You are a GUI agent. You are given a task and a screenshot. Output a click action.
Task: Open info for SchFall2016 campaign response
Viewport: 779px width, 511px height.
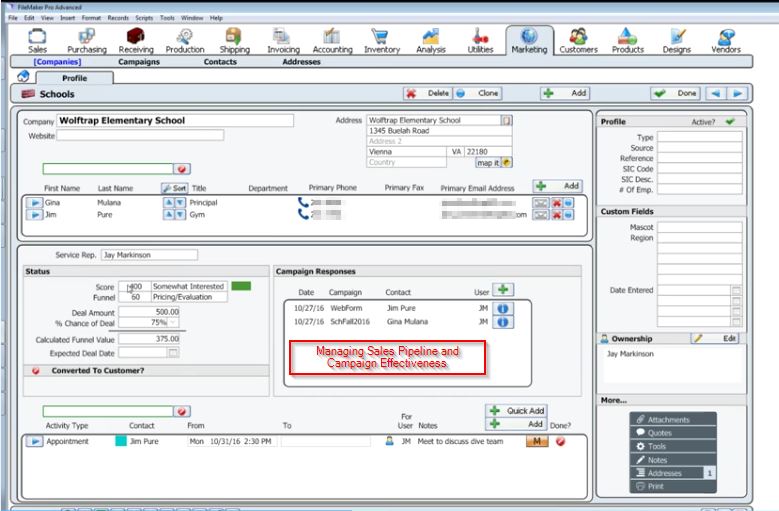[x=503, y=322]
